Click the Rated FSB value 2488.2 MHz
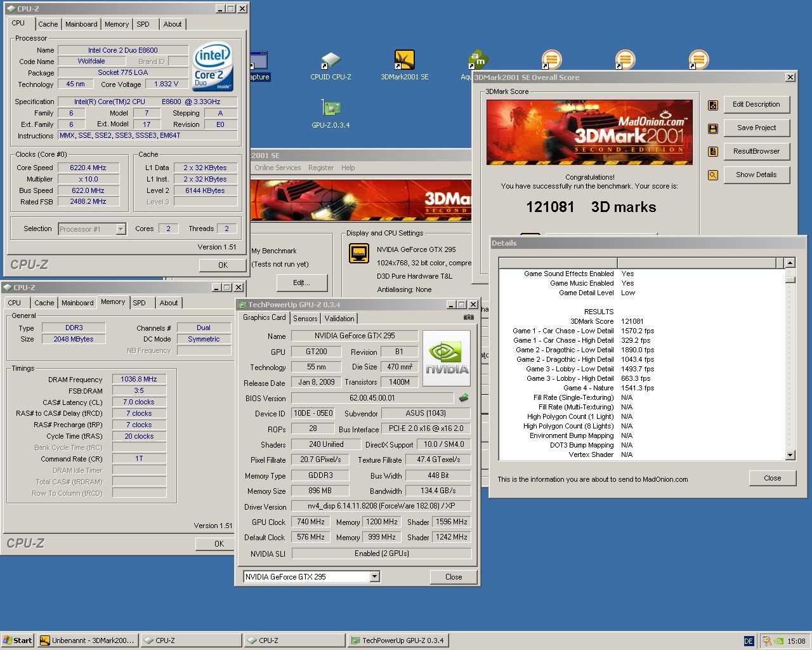Screen dimensions: 812x650 88,201
